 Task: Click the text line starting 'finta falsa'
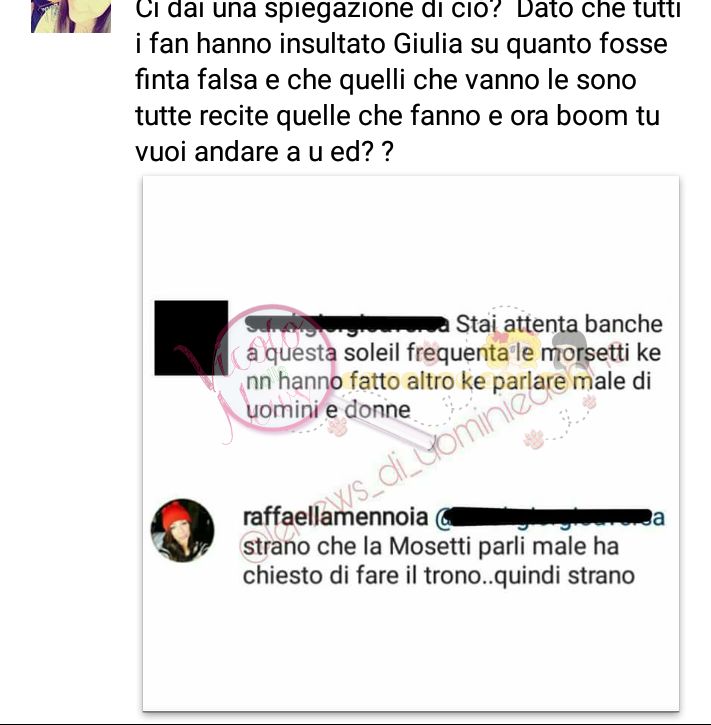[386, 80]
